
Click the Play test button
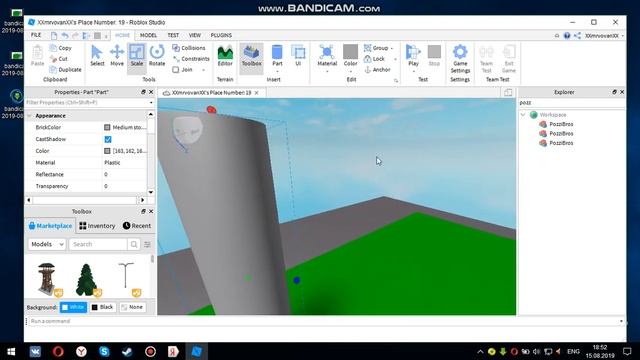(413, 55)
